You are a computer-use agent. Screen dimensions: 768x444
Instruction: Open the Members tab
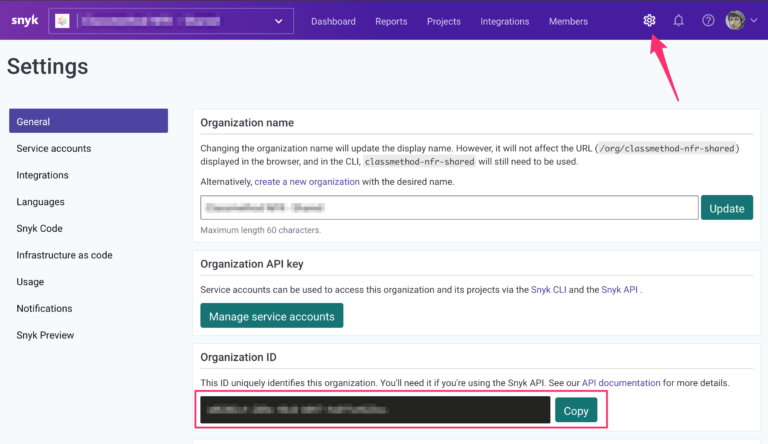568,22
